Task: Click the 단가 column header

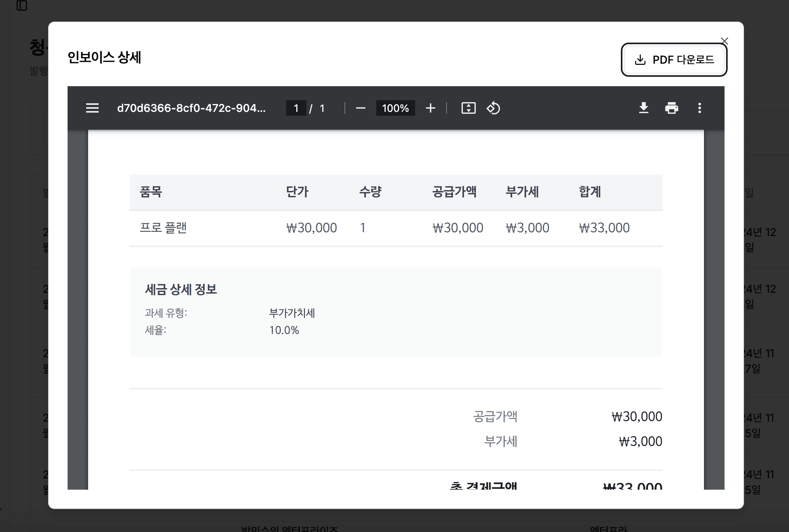Action: [x=297, y=192]
